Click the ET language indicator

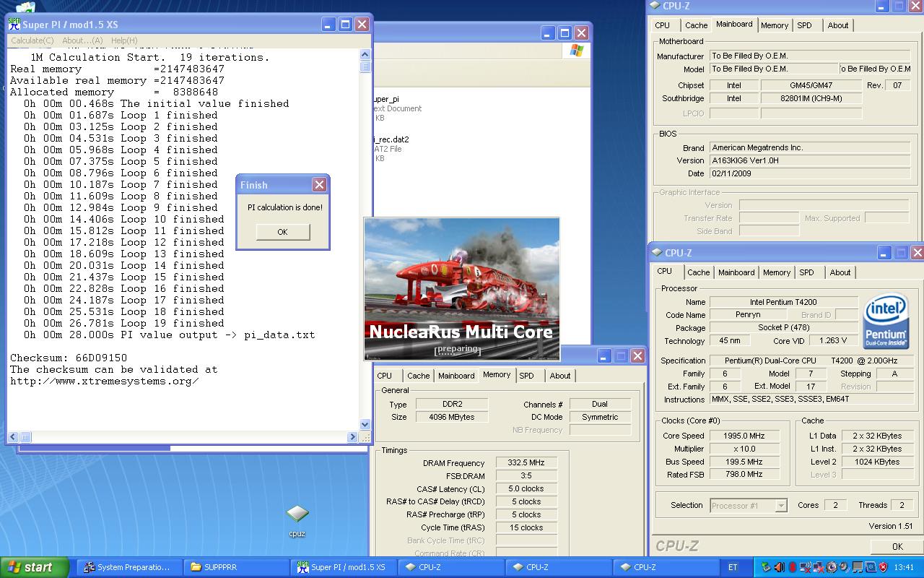[x=733, y=567]
